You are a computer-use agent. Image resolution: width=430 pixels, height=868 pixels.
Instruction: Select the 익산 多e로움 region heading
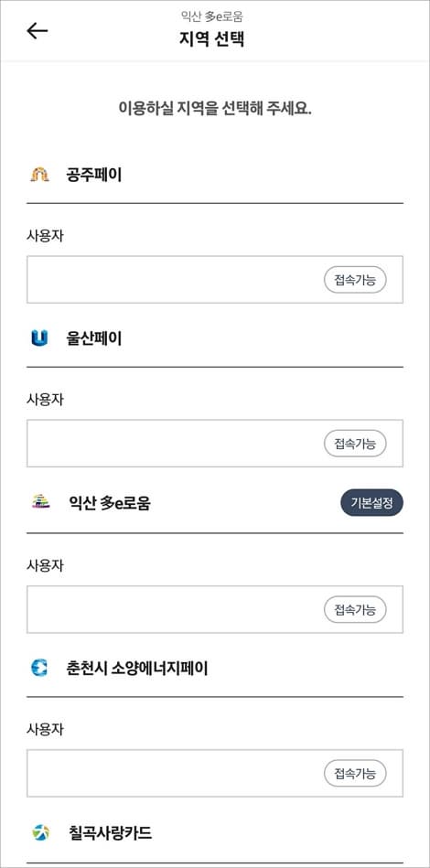pyautogui.click(x=110, y=503)
